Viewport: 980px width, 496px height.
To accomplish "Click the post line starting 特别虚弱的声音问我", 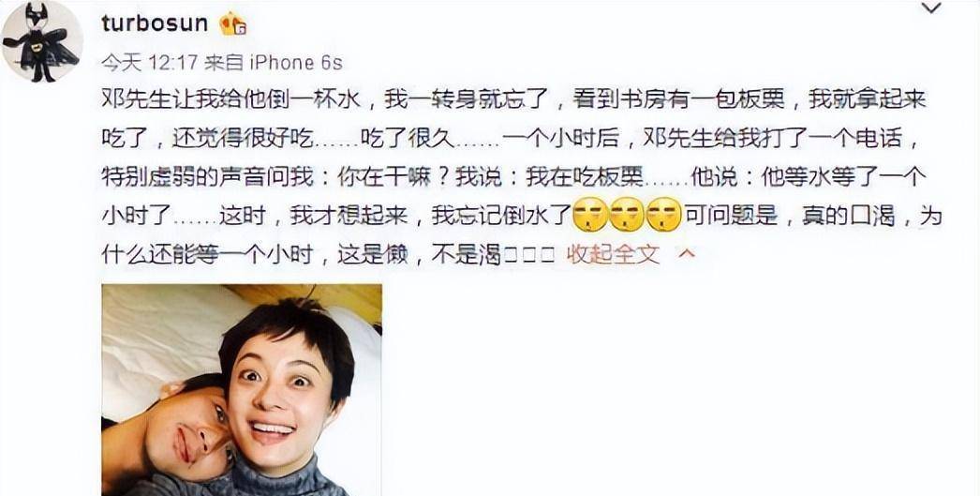I will tap(513, 177).
